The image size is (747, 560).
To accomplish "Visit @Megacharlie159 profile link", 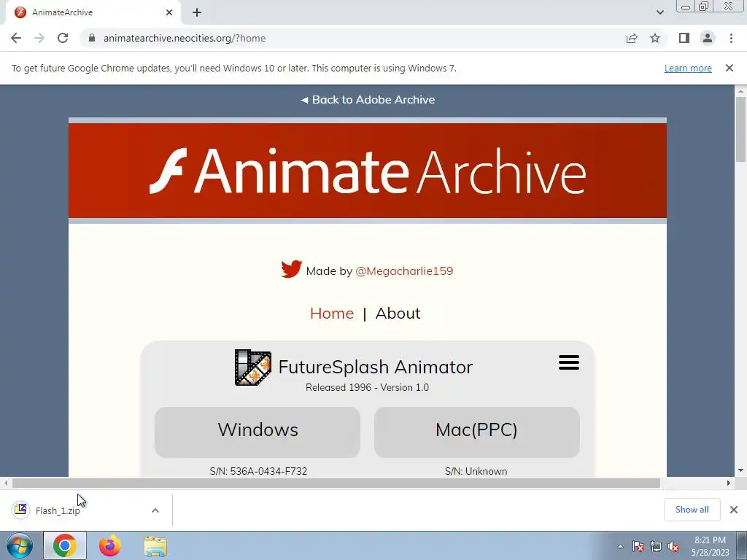I will pyautogui.click(x=404, y=271).
